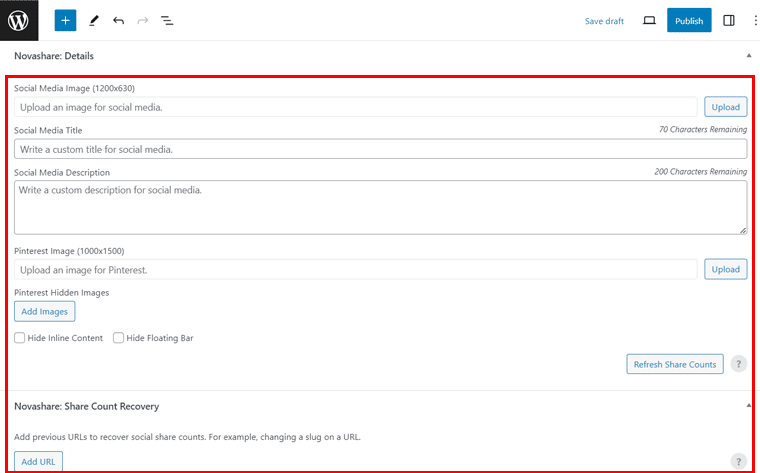Click Novashare: Share Count Recovery heading
760x473 pixels.
click(86, 406)
